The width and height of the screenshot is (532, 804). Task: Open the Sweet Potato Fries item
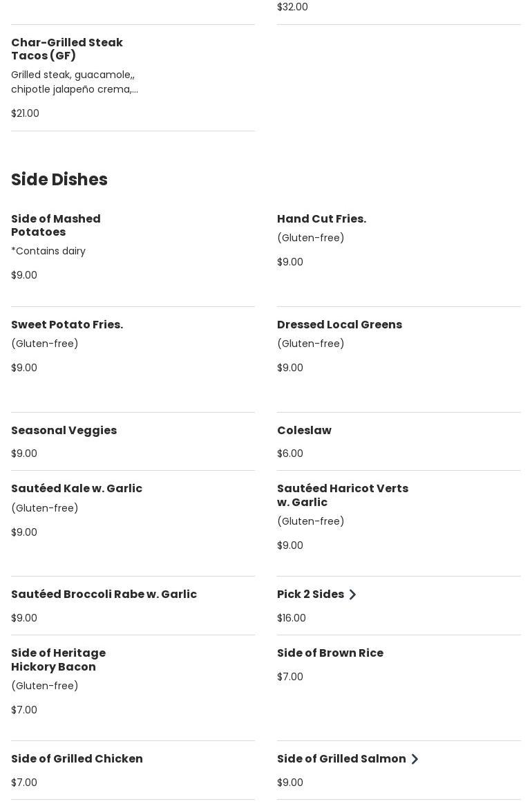click(x=67, y=325)
